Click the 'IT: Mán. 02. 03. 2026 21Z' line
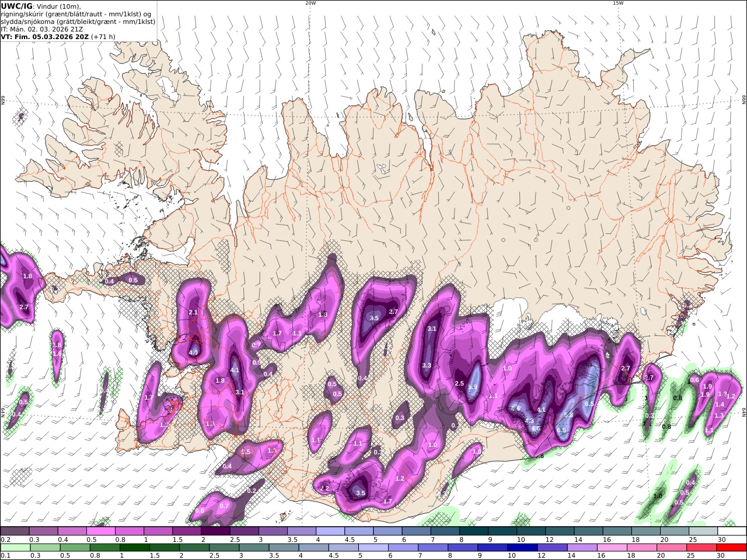Viewport: 747px width, 560px height. click(41, 29)
